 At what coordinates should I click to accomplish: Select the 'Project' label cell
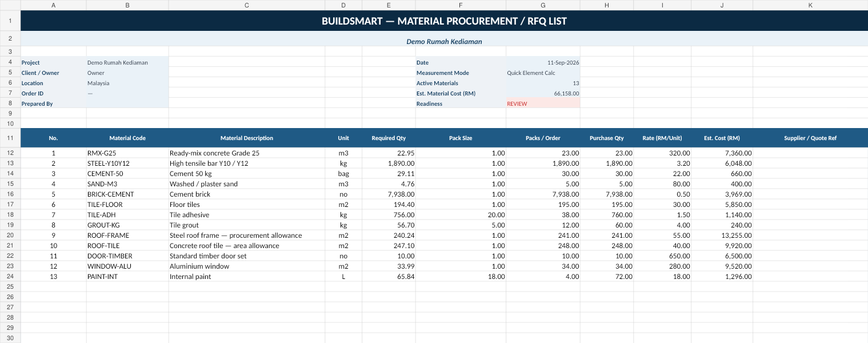(53, 62)
